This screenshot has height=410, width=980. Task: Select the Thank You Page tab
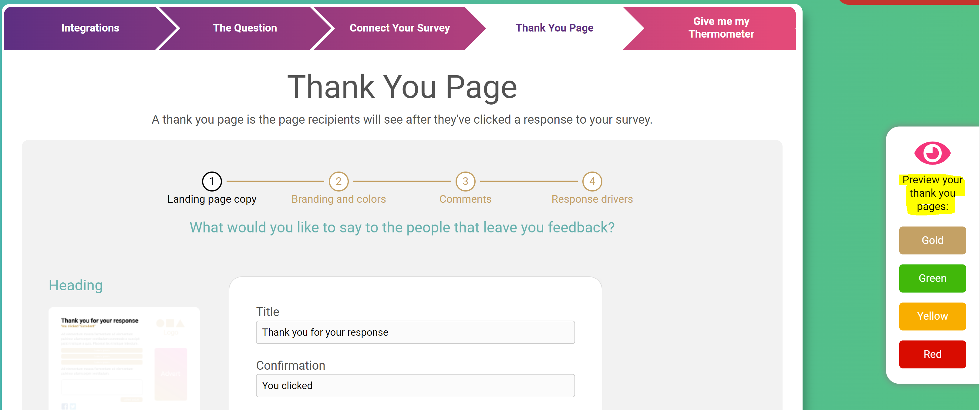tap(554, 28)
